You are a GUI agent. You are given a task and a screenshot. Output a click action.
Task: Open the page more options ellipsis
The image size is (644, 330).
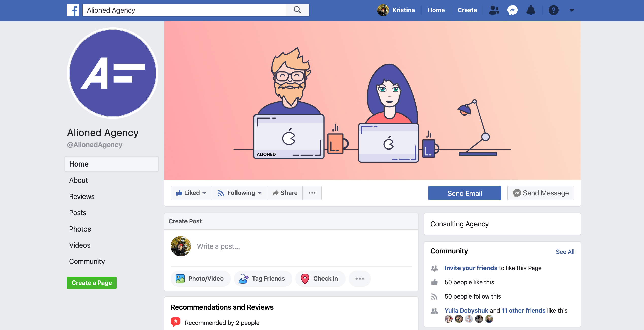312,193
